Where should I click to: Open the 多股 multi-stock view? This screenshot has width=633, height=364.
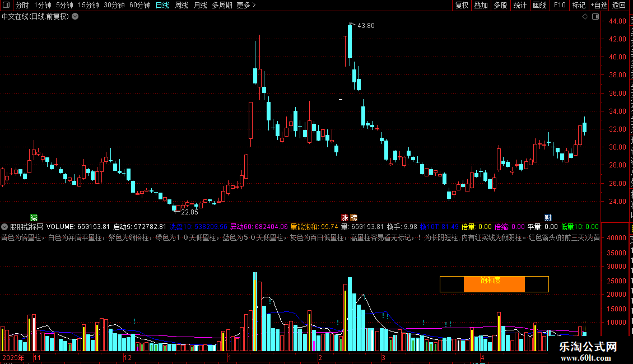tap(500, 5)
